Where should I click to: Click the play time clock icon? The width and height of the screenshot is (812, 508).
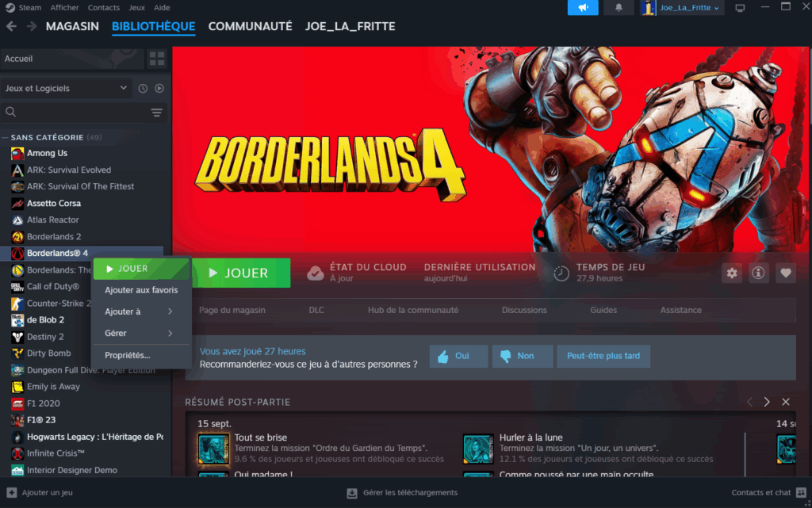561,273
